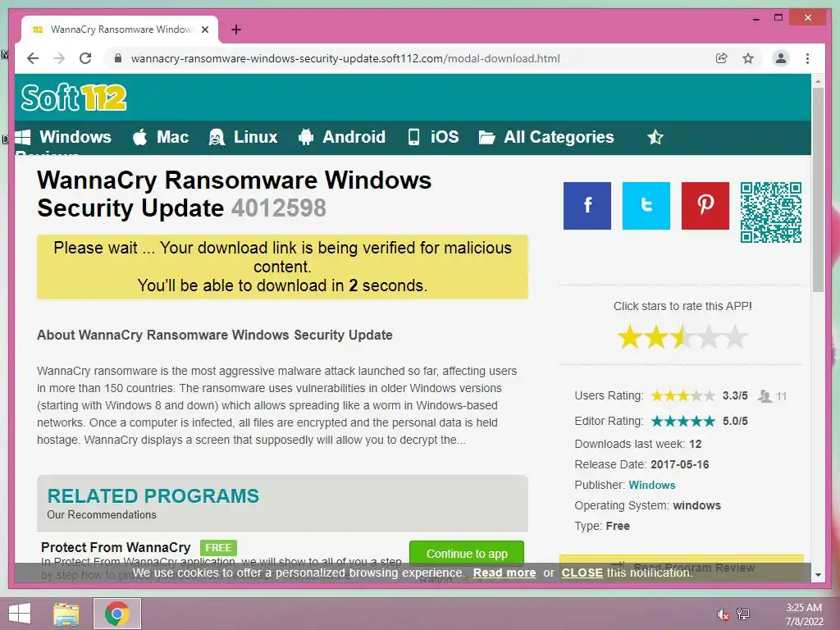Click the QR code image

tap(771, 212)
